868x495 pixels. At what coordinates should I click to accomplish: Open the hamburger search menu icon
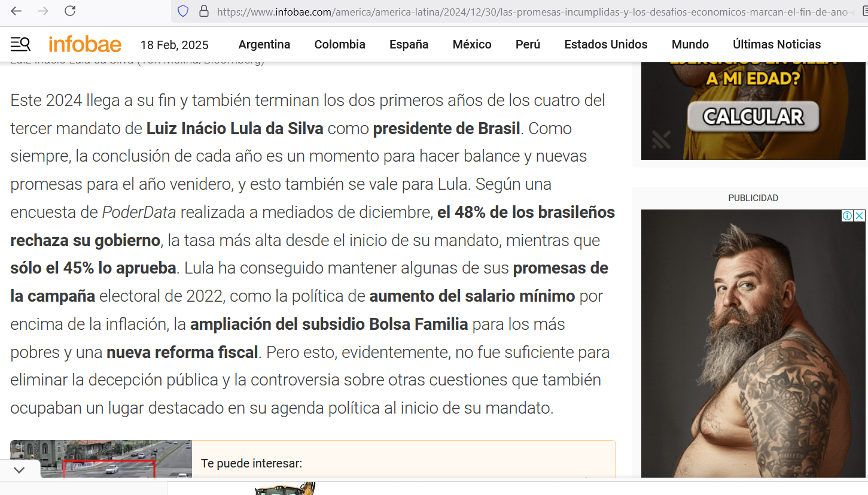coord(20,44)
